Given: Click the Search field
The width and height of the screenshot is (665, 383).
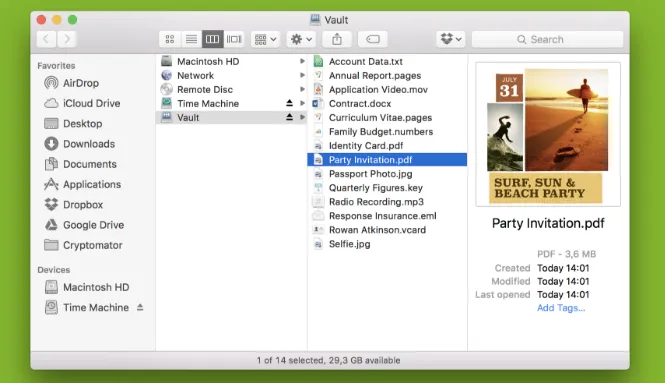Looking at the screenshot, I should (x=548, y=39).
